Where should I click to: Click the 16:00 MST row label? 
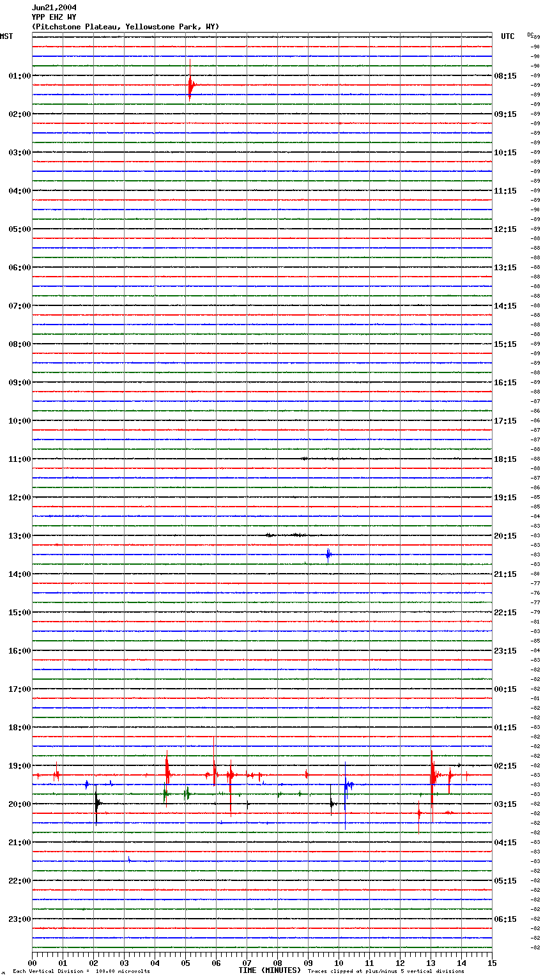(x=20, y=651)
